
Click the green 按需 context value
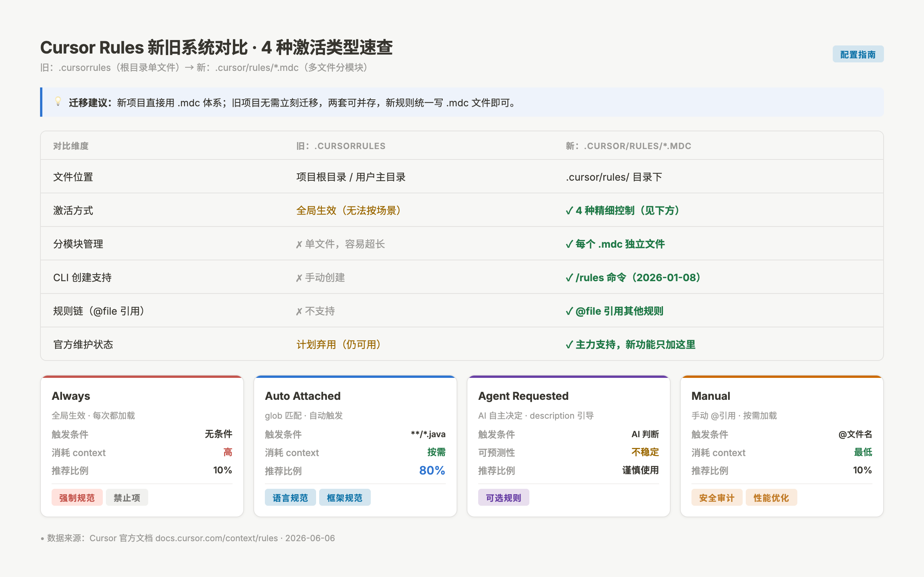pyautogui.click(x=436, y=452)
